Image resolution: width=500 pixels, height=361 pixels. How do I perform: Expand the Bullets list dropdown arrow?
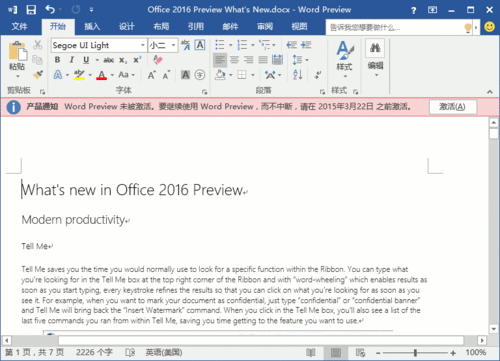230,45
